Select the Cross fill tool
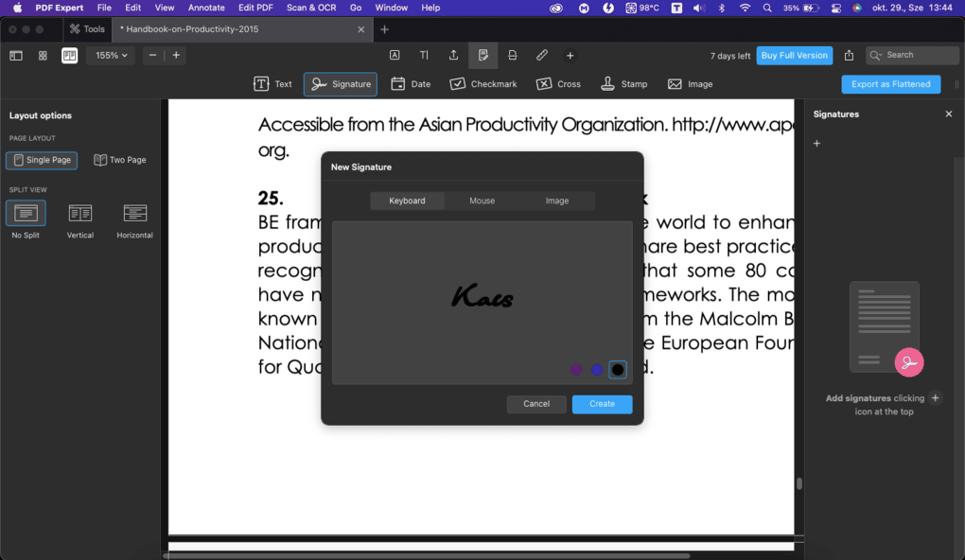The width and height of the screenshot is (965, 560). 558,83
